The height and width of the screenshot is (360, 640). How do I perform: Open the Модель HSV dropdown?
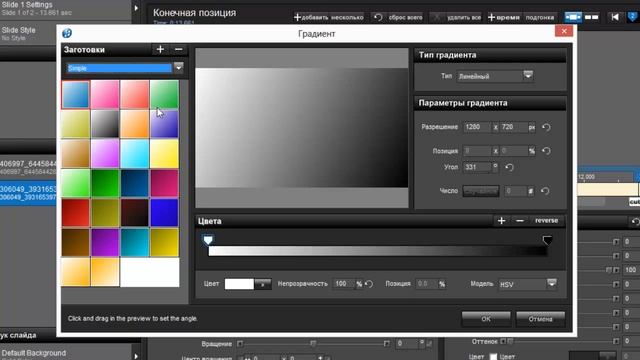click(551, 284)
